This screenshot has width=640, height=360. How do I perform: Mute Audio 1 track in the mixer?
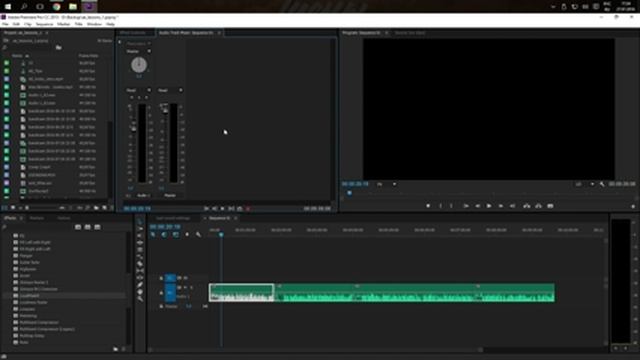[131, 98]
